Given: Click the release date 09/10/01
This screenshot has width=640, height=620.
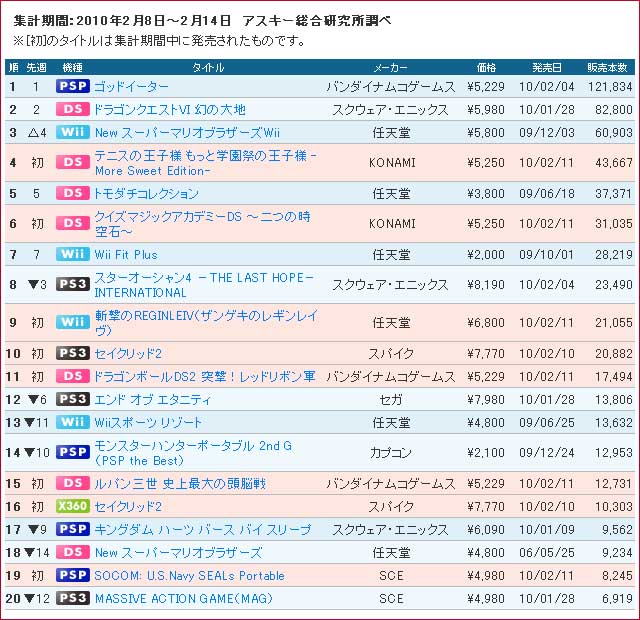Looking at the screenshot, I should click(x=547, y=255).
